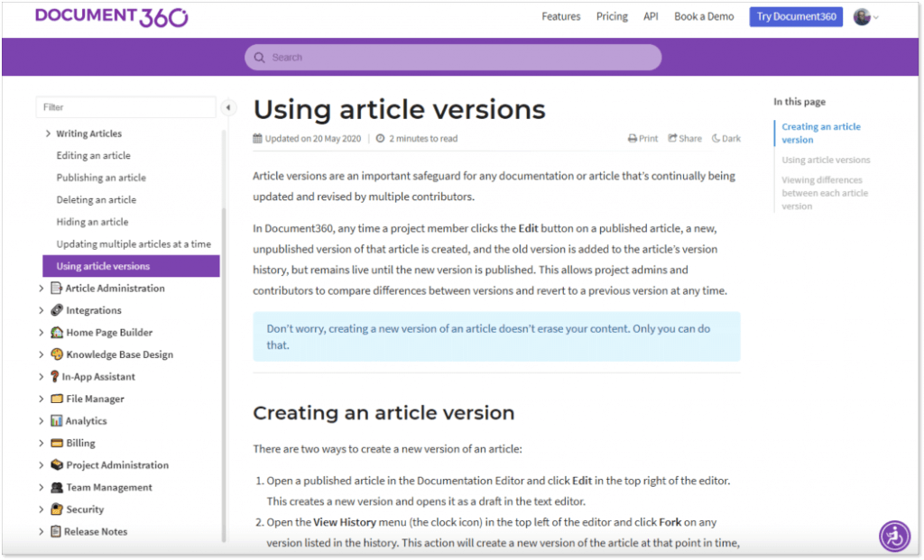Screen dimensions: 924x560
Task: Expand the Writing Articles section
Action: click(48, 133)
